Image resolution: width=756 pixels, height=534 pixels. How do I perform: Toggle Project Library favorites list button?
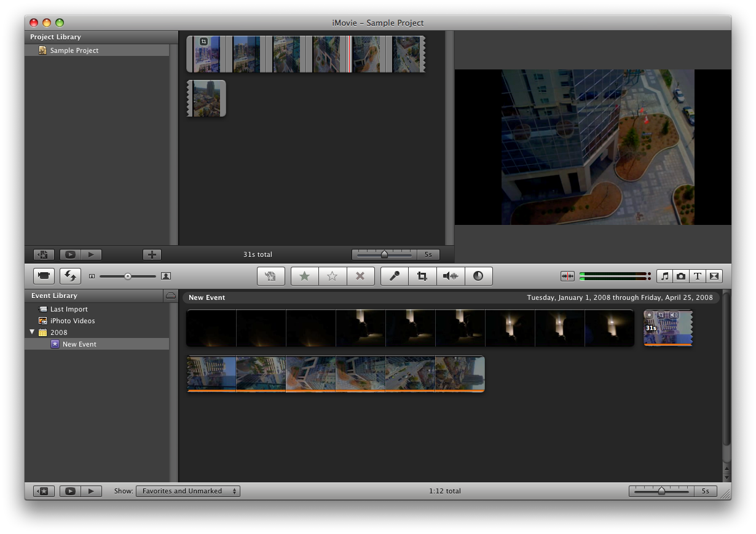point(44,254)
